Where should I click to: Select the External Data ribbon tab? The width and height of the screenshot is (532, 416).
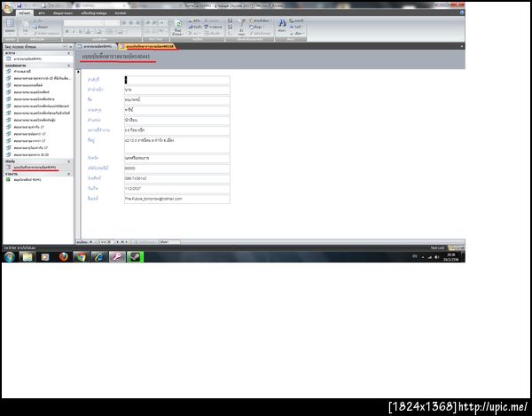click(x=63, y=13)
